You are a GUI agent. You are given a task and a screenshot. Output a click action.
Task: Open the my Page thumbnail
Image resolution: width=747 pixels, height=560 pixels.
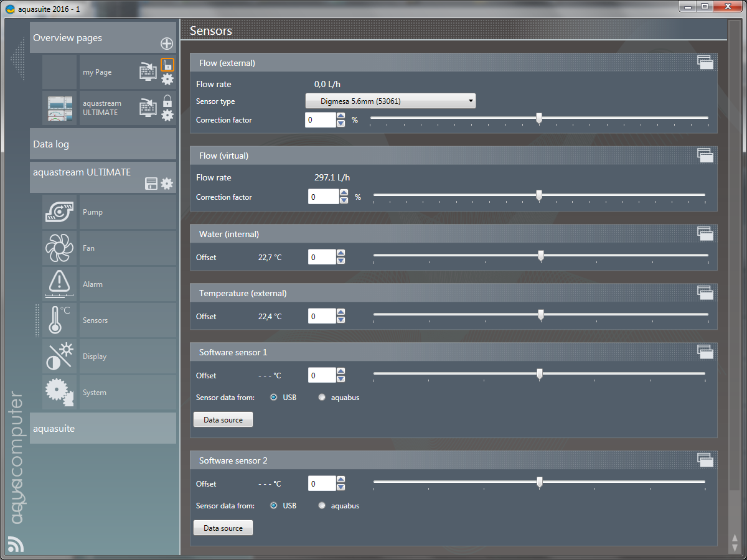pyautogui.click(x=60, y=72)
